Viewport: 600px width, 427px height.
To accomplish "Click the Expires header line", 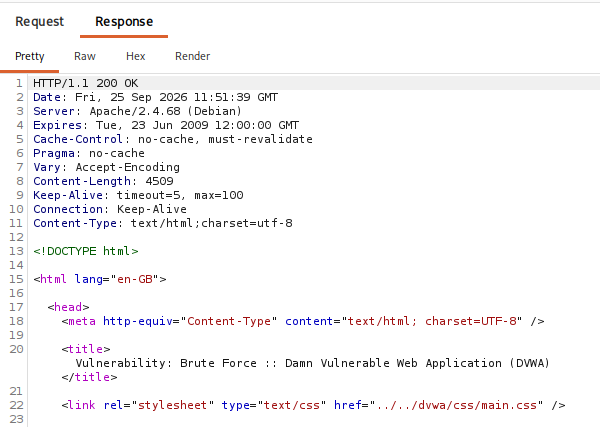I will click(166, 125).
